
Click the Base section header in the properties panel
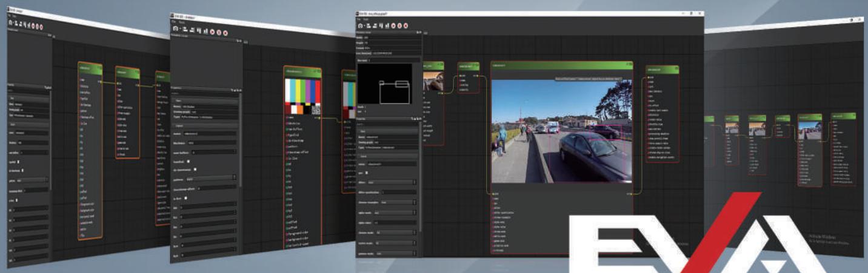pos(388,130)
